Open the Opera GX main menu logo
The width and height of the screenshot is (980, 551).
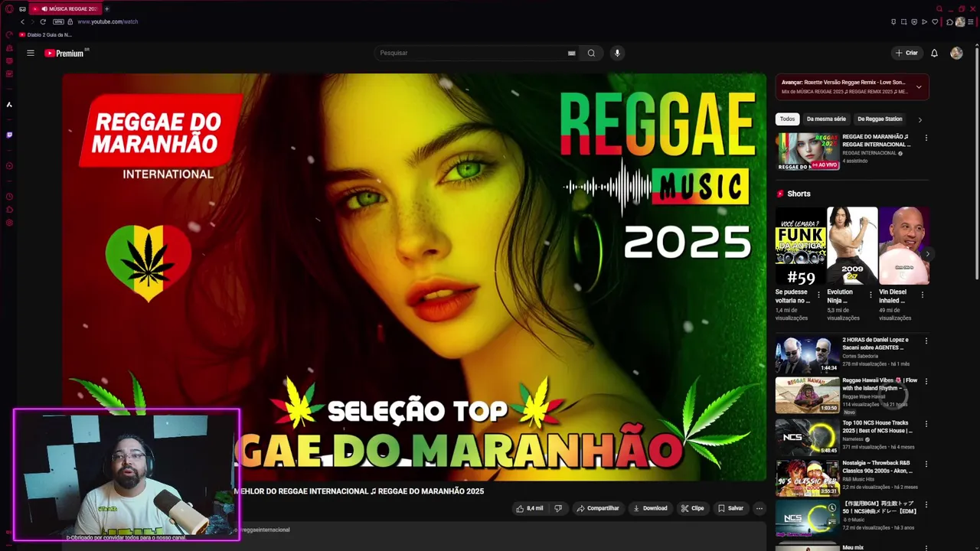tap(9, 8)
